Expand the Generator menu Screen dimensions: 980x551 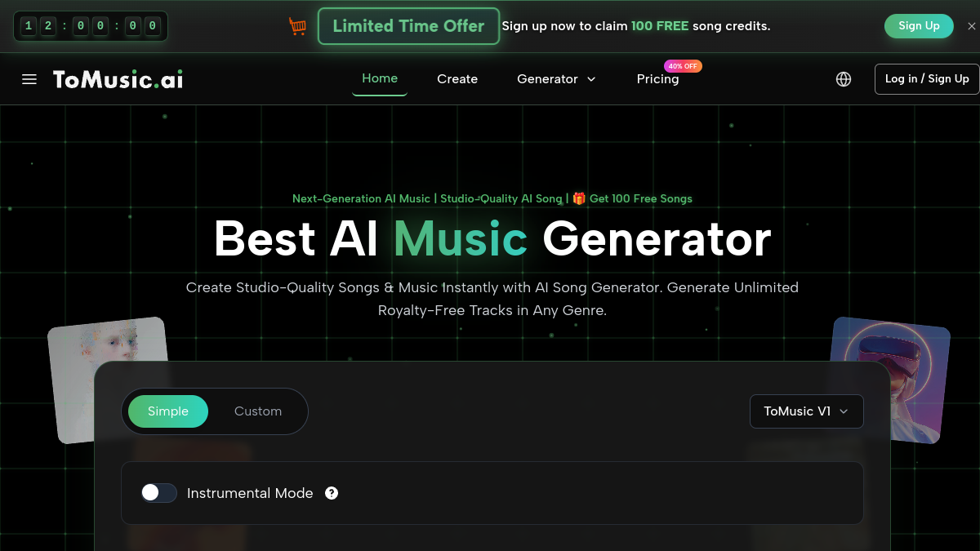pos(556,79)
